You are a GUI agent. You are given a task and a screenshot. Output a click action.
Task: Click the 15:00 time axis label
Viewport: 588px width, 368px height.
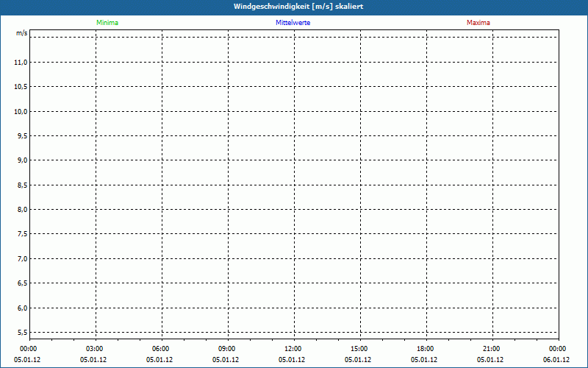point(359,349)
